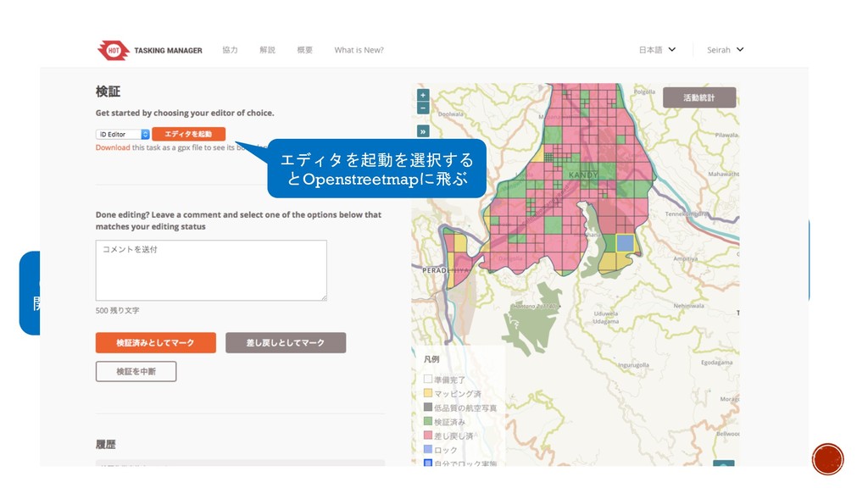
Task: Open the 活動統計 button on map
Action: 699,97
